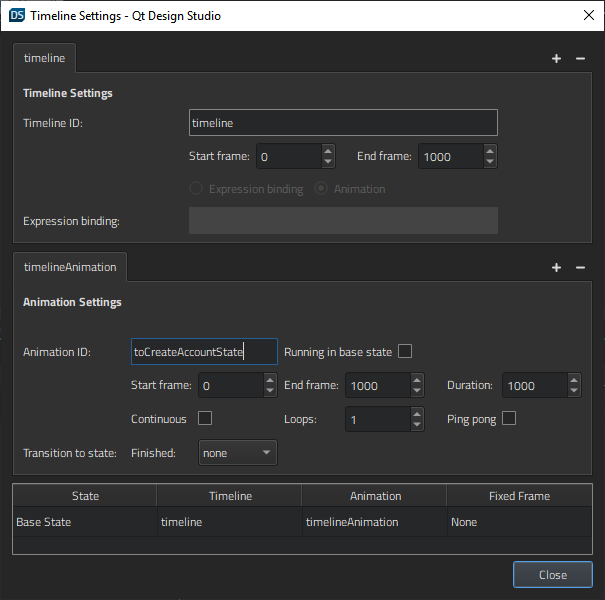
Task: Decrease the timeline End frame value
Action: (x=489, y=162)
